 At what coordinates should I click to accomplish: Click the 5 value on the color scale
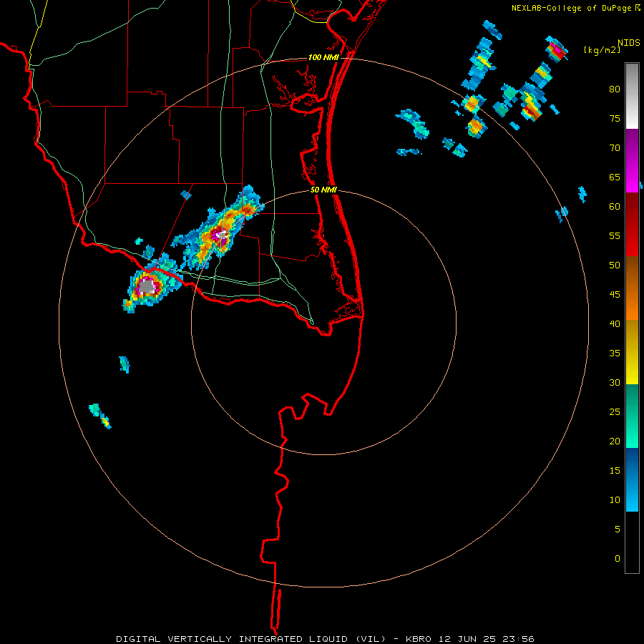tap(618, 530)
